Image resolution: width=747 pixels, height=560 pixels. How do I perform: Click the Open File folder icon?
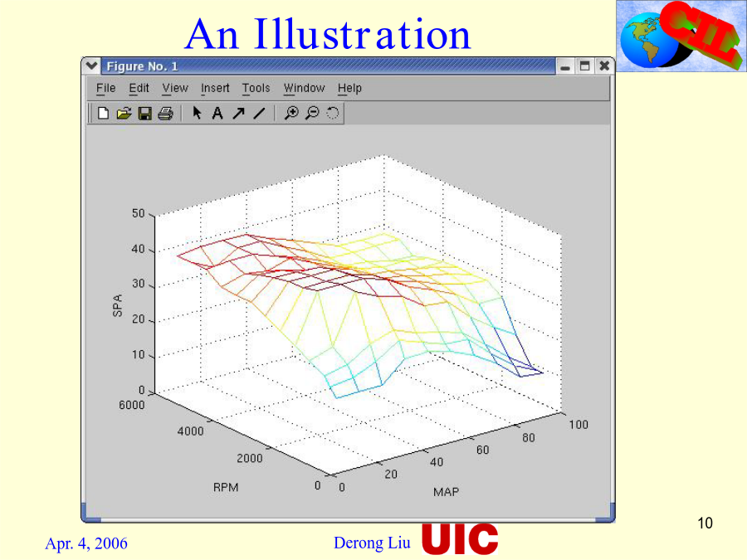click(124, 114)
